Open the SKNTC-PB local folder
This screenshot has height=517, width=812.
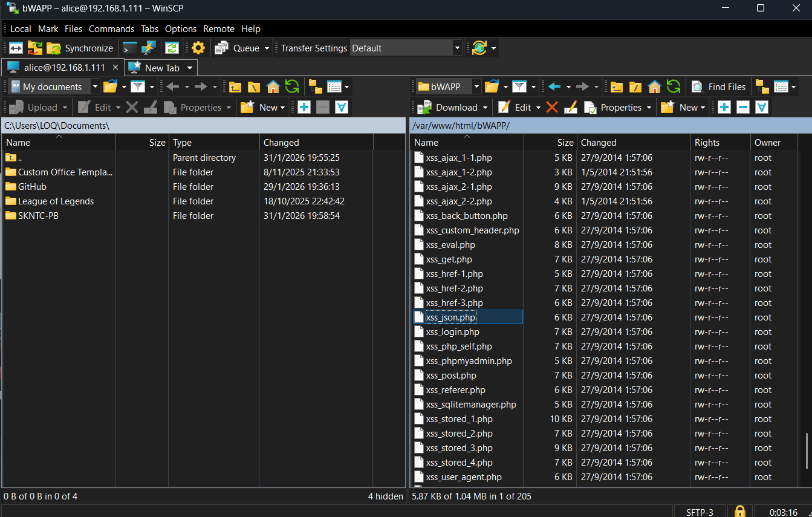38,216
